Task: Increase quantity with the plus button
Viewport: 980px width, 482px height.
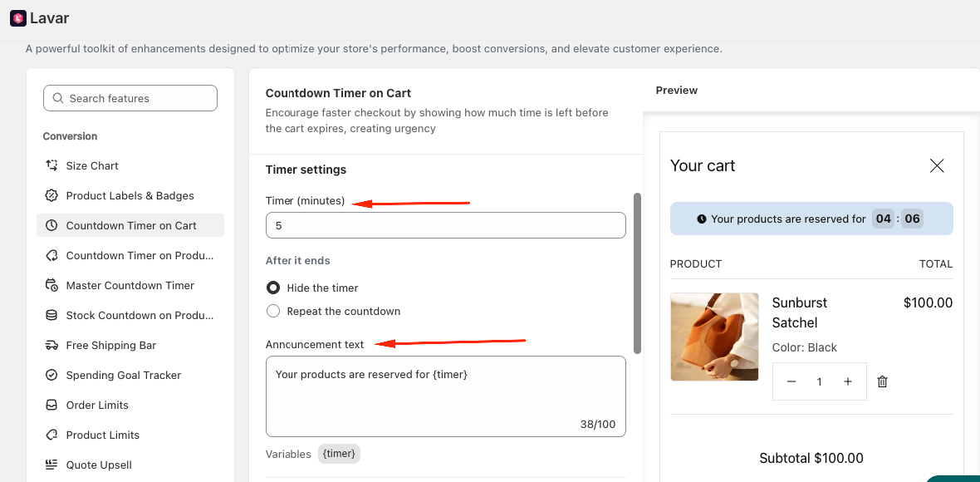Action: 847,381
